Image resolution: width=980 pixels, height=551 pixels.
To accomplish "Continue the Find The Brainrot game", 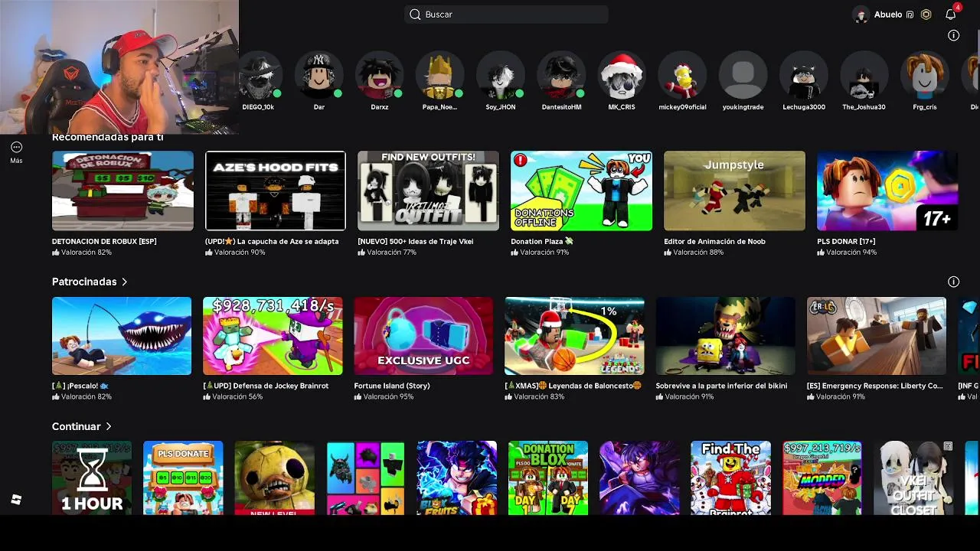I will click(730, 478).
